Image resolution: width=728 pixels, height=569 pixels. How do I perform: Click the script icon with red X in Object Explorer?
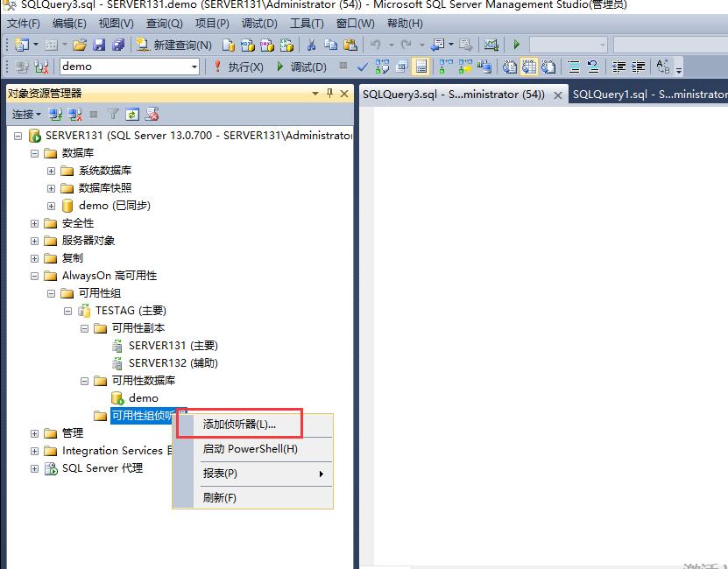coord(152,114)
